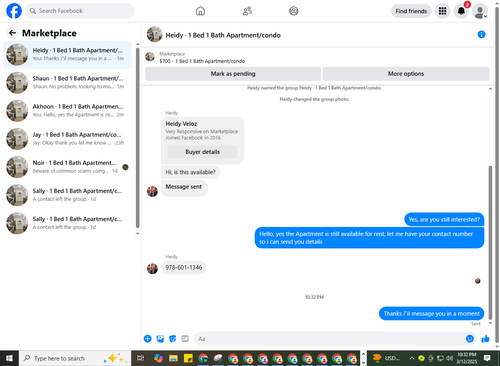Click the 'Hi, is this available?' message
500x366 pixels.
click(190, 172)
